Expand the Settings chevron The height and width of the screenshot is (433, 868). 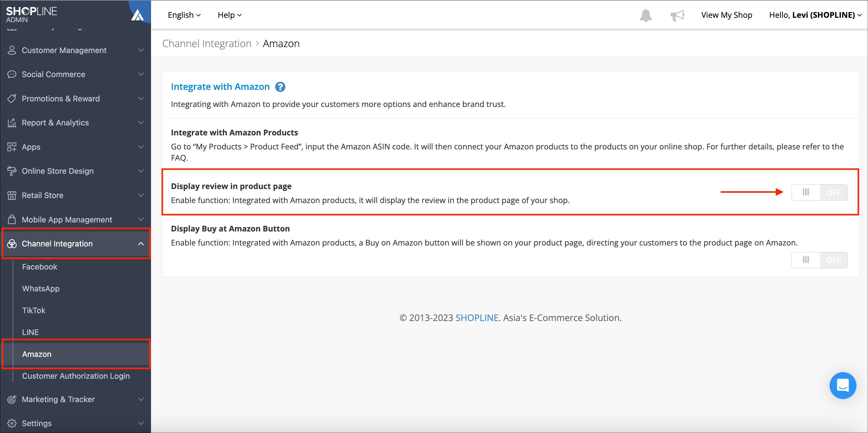pos(141,423)
